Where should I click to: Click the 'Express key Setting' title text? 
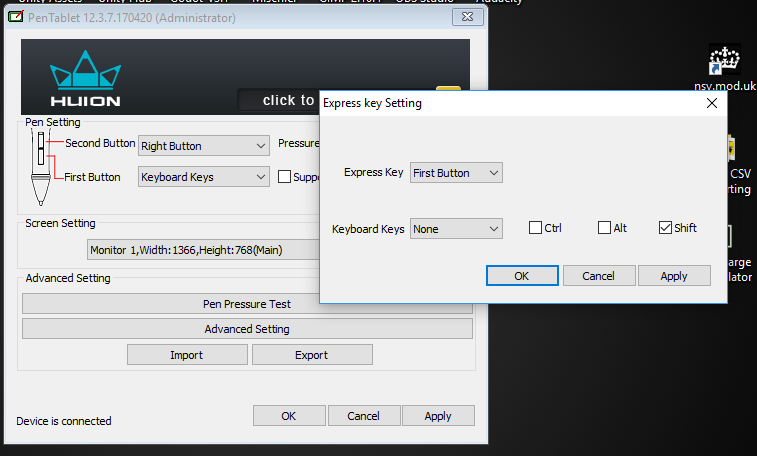click(372, 103)
